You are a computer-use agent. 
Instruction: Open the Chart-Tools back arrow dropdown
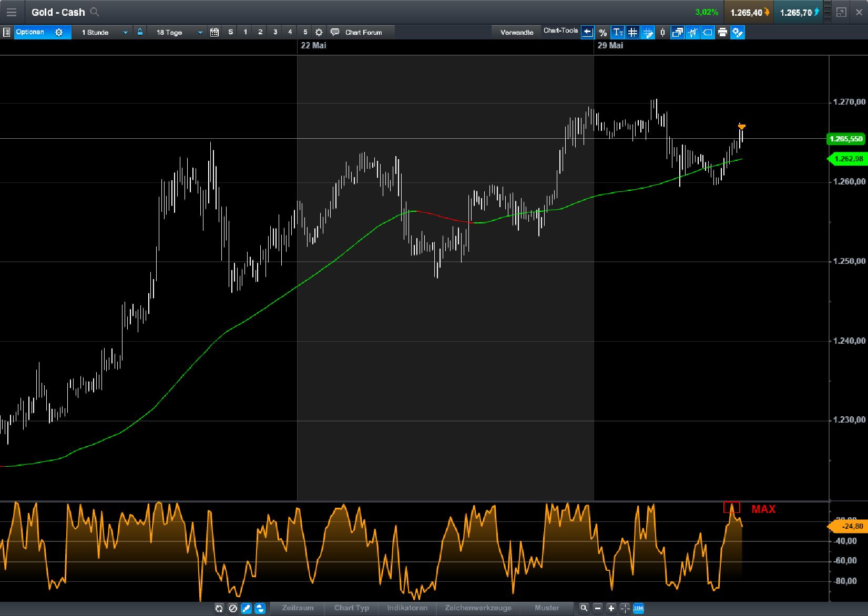pos(587,32)
